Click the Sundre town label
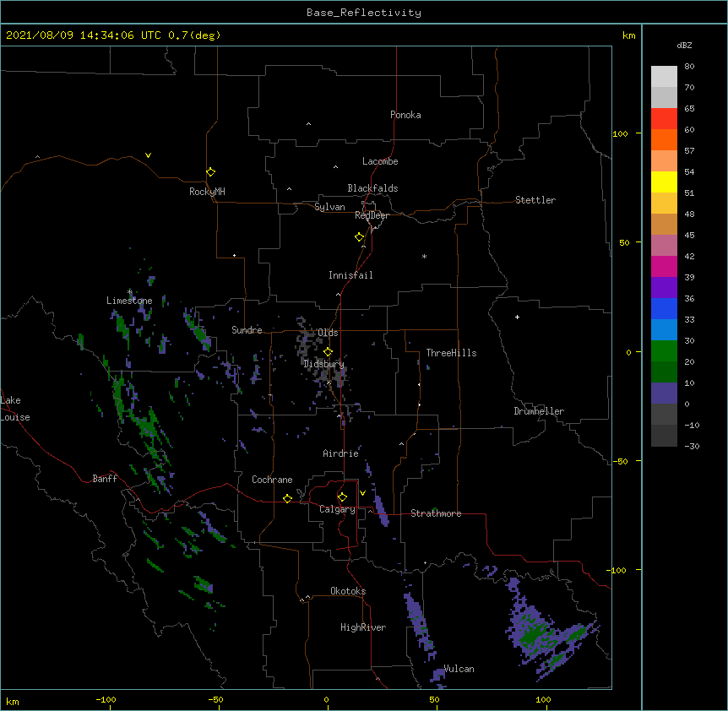 point(247,330)
